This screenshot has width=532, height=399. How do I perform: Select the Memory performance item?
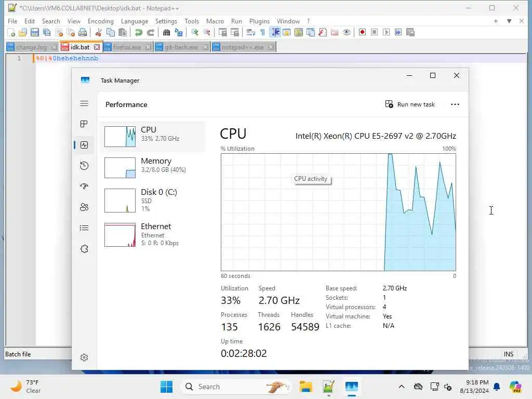tap(153, 168)
